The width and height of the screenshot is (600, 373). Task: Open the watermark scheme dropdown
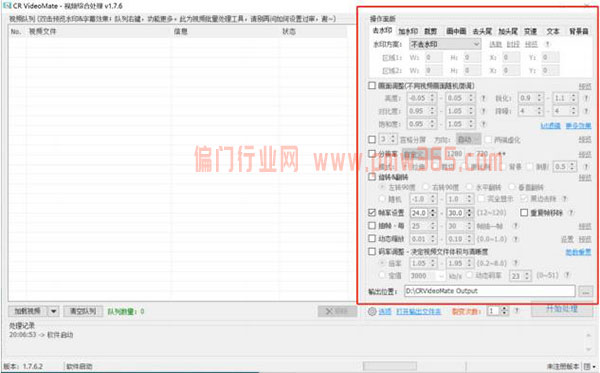pos(445,44)
